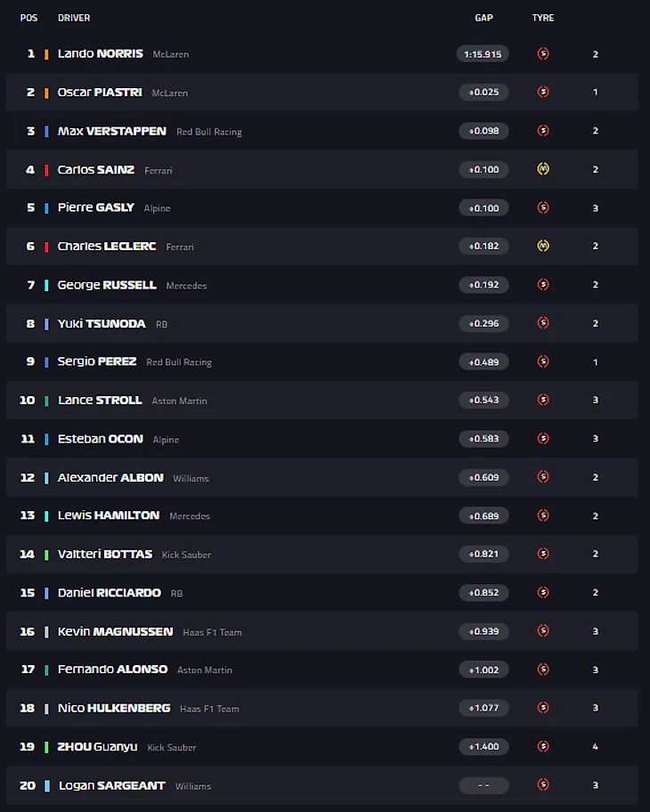Click the soft tyre icon for Lewis Hamilton
Viewport: 650px width, 812px height.
pyautogui.click(x=543, y=516)
